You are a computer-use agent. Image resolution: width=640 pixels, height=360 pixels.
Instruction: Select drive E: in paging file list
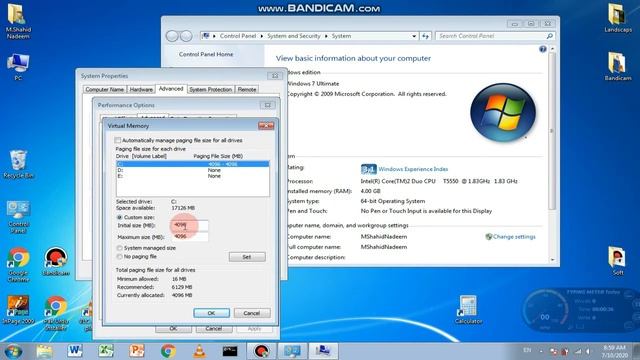[193, 176]
